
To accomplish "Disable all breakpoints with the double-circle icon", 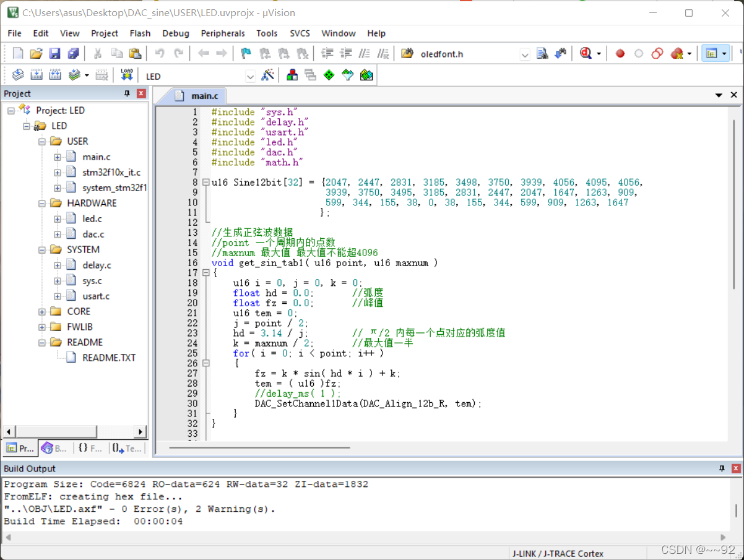I will click(x=657, y=54).
